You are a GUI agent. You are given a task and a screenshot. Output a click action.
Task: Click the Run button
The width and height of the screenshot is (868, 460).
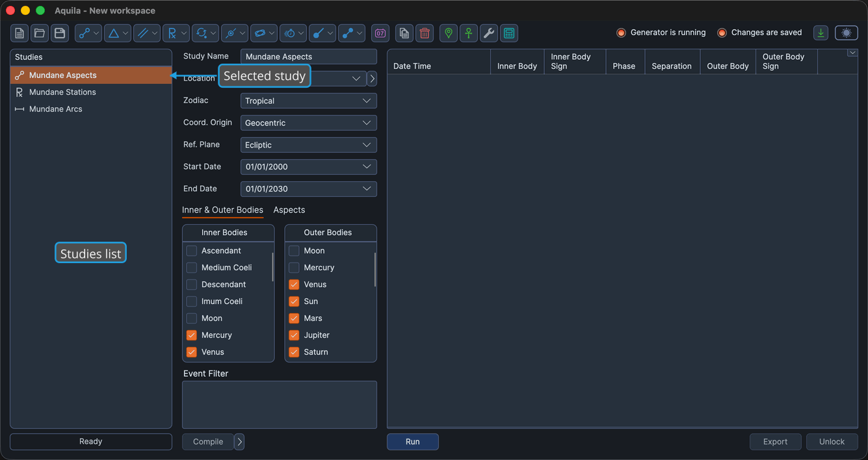coord(413,442)
